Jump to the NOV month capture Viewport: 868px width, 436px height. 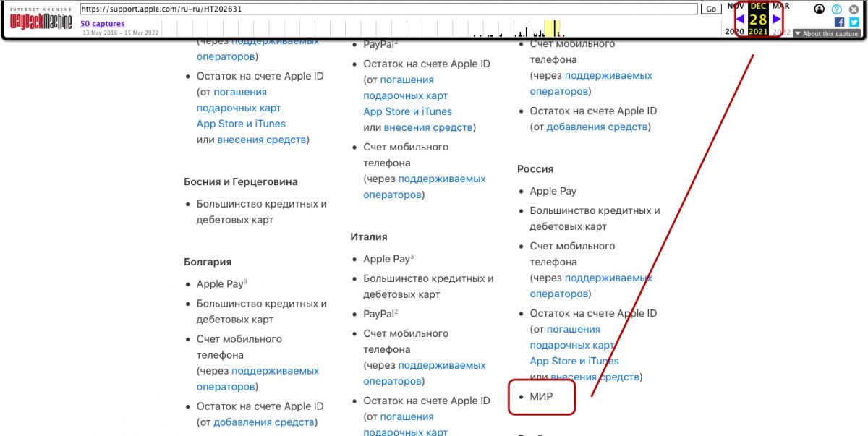pyautogui.click(x=736, y=6)
